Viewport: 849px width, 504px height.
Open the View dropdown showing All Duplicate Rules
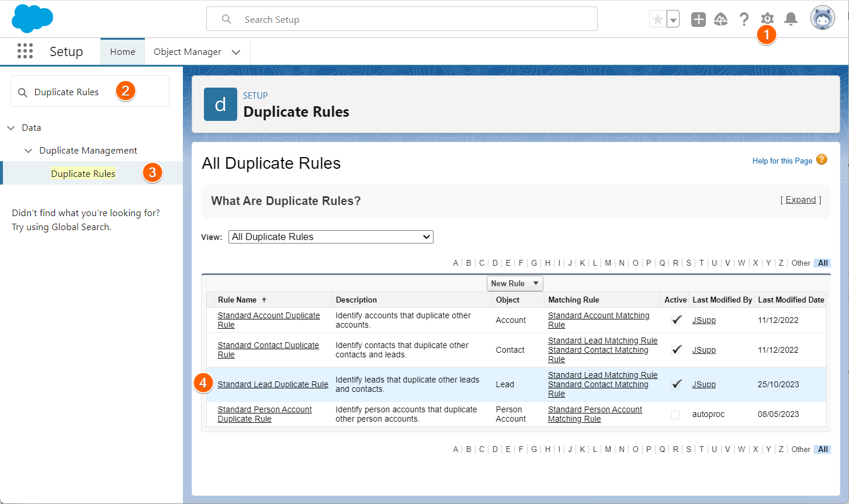click(331, 237)
